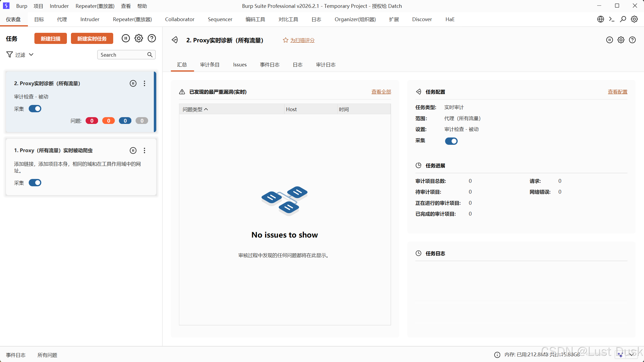Switch to the Collaborator tab

click(180, 19)
